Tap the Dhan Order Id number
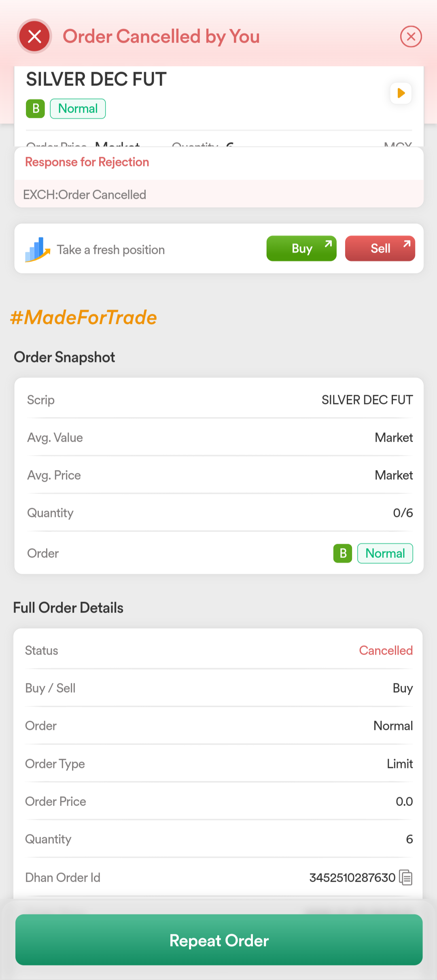This screenshot has height=980, width=437. pyautogui.click(x=352, y=878)
